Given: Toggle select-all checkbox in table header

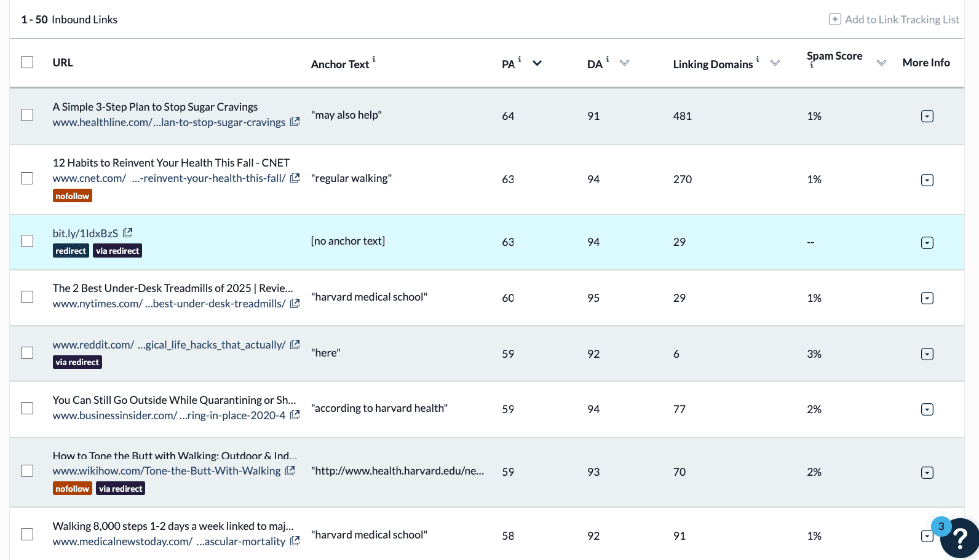Looking at the screenshot, I should (x=27, y=62).
